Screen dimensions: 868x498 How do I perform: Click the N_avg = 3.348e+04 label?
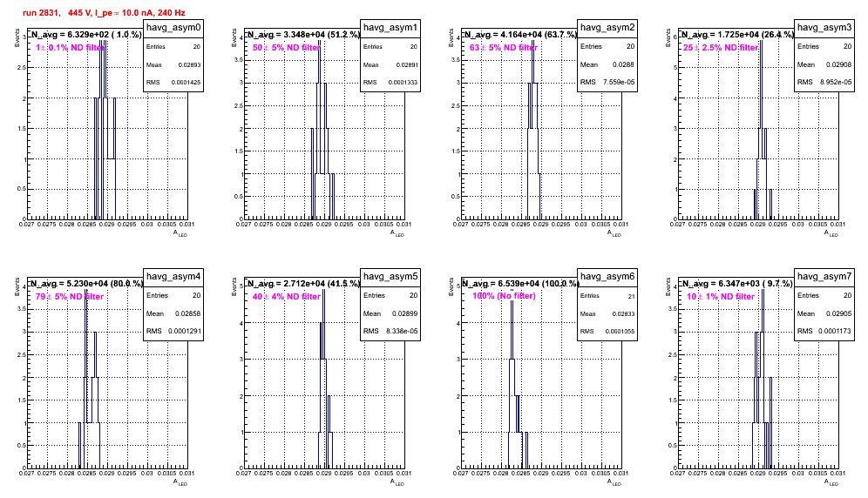click(303, 34)
